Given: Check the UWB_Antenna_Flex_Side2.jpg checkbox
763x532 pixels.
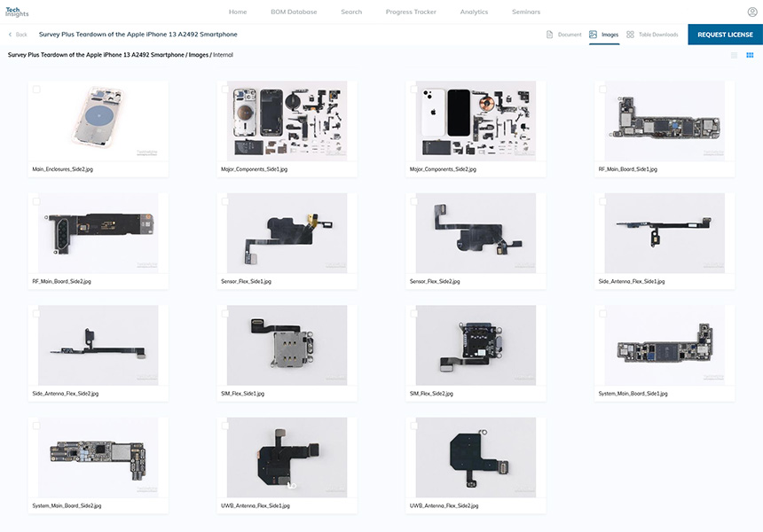Looking at the screenshot, I should pos(413,426).
